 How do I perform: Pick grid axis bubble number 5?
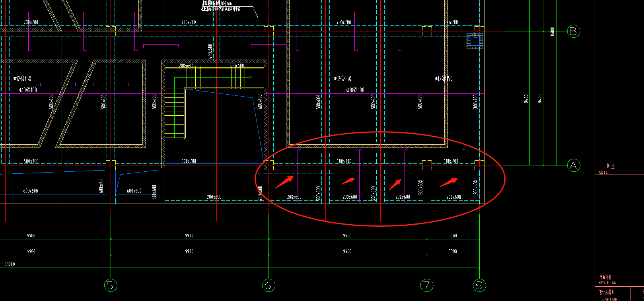pyautogui.click(x=111, y=285)
